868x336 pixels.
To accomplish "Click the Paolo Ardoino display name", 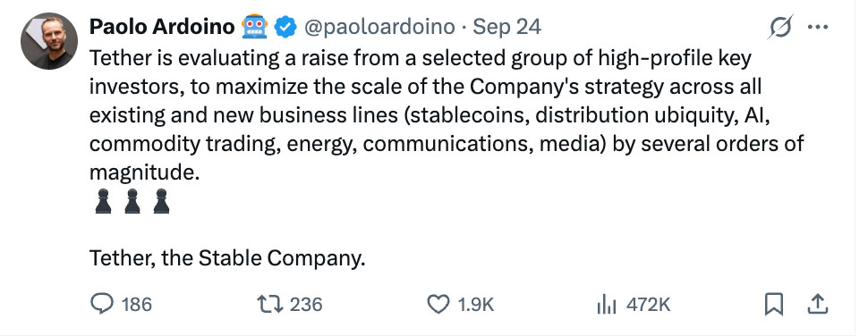I will [x=162, y=27].
